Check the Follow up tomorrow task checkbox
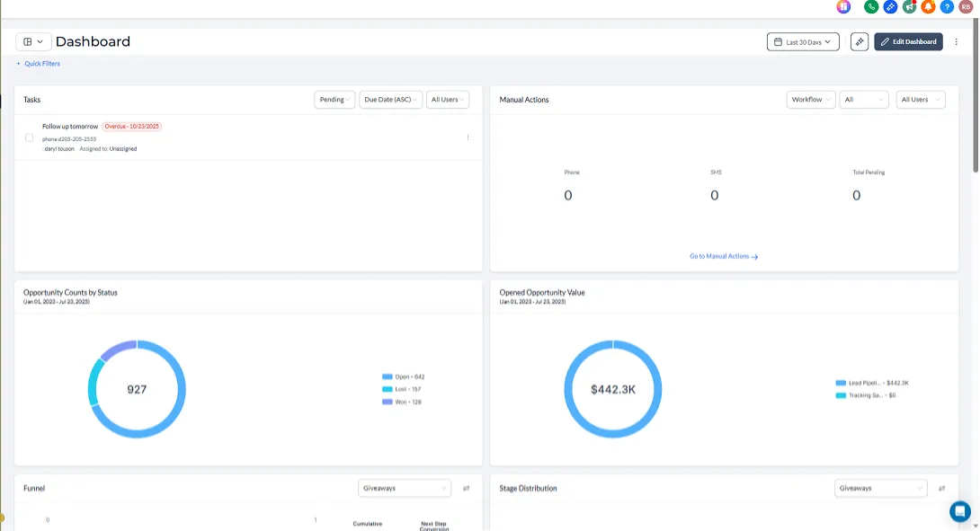980x531 pixels. pyautogui.click(x=29, y=137)
